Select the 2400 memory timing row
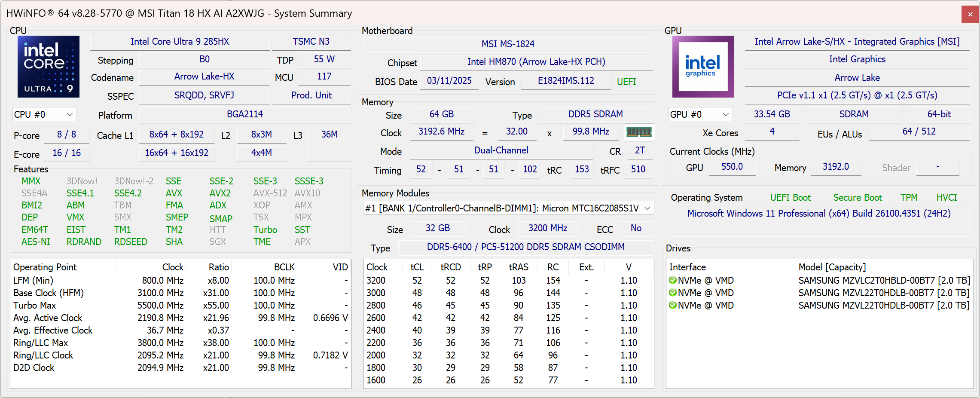980x398 pixels. (x=508, y=331)
